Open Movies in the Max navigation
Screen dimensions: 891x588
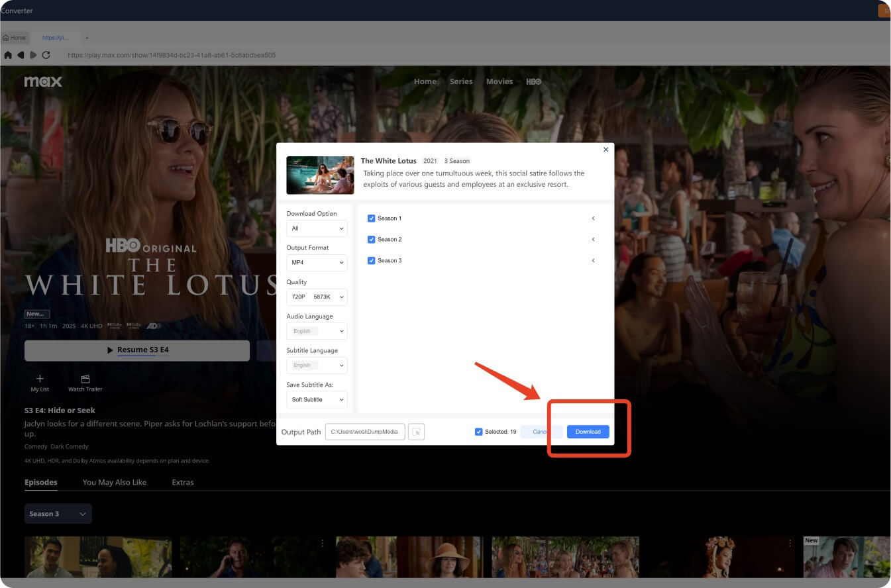coord(499,81)
